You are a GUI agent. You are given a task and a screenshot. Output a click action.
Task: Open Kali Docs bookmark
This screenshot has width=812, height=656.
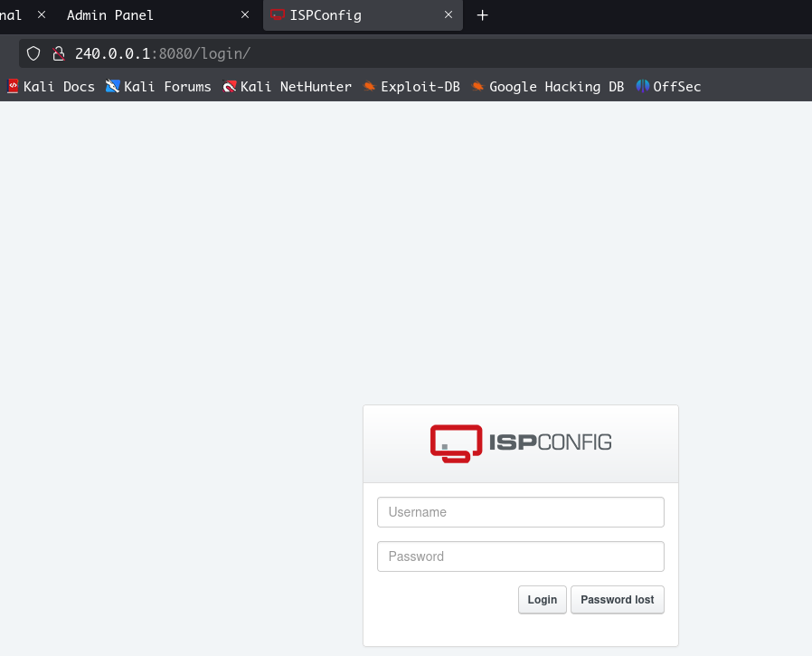(x=51, y=87)
